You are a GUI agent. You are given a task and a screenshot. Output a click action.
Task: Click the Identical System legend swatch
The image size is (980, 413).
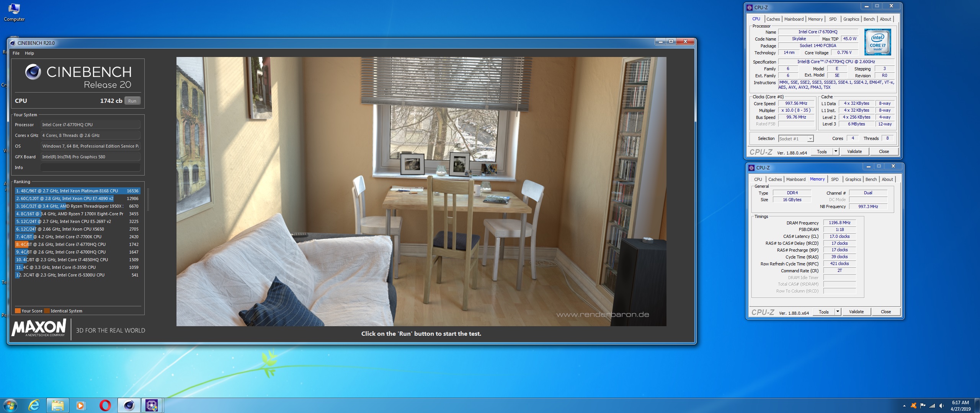click(47, 311)
